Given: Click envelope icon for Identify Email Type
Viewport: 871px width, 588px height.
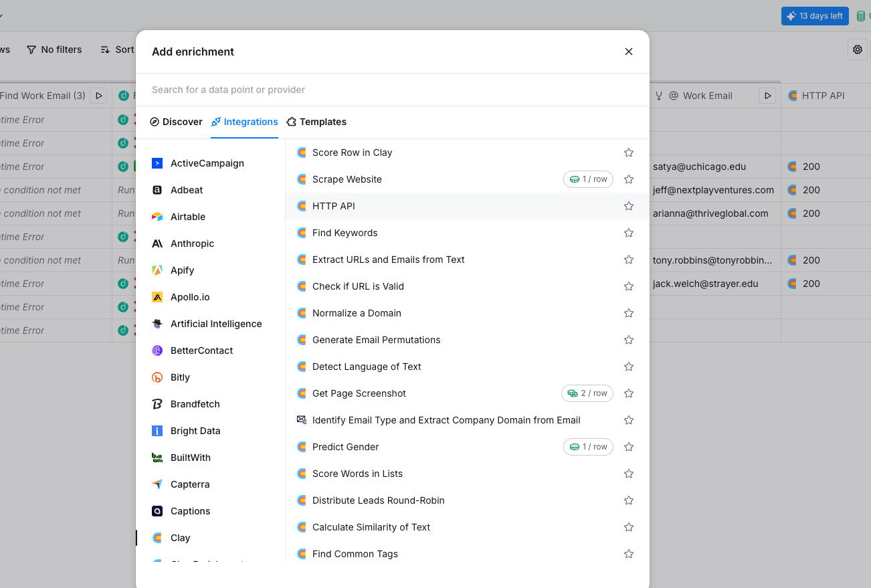Looking at the screenshot, I should coord(302,420).
